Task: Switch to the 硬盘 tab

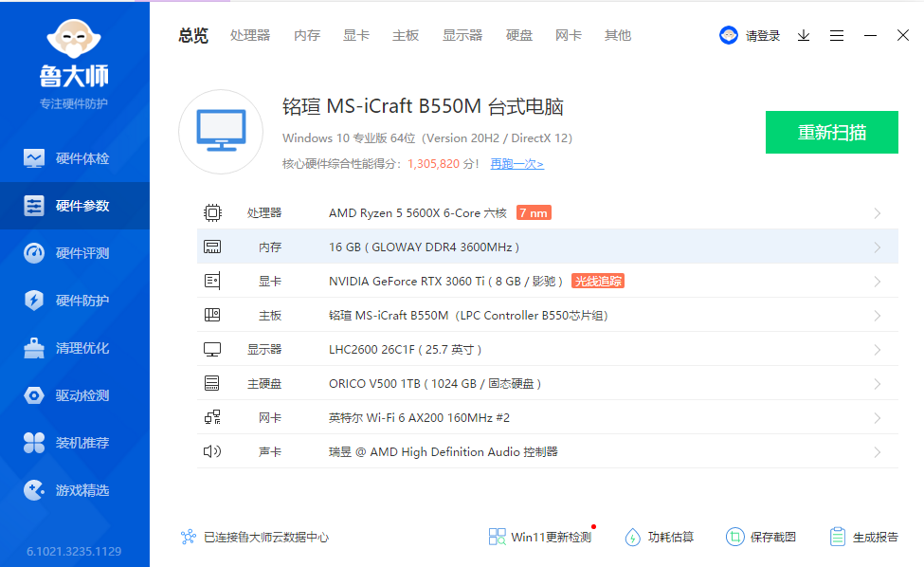Action: [x=519, y=35]
